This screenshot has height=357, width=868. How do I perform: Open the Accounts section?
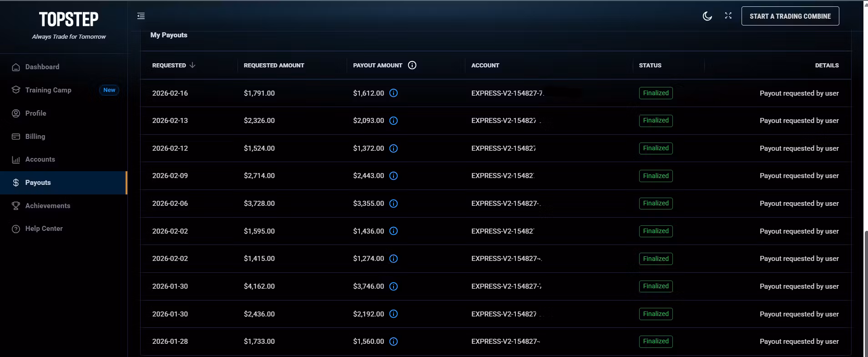(40, 159)
